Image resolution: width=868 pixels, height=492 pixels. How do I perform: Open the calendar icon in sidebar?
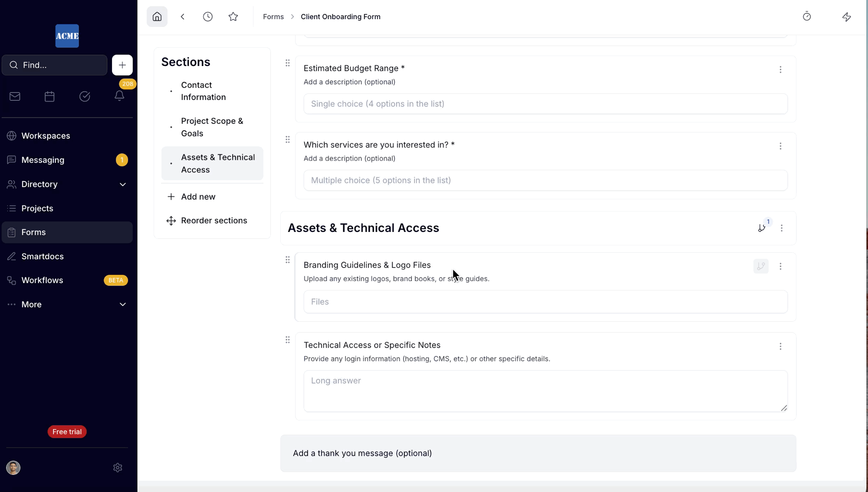coord(49,96)
